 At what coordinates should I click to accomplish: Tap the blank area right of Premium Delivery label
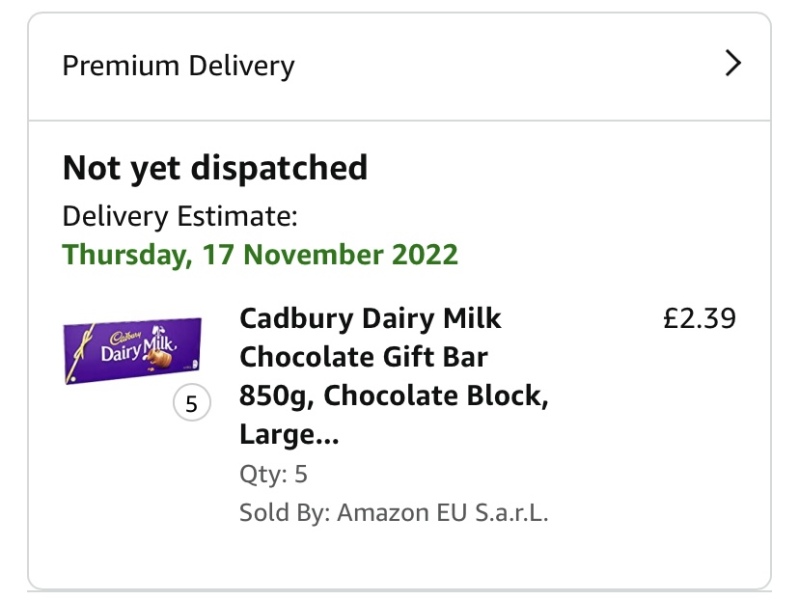[x=500, y=66]
